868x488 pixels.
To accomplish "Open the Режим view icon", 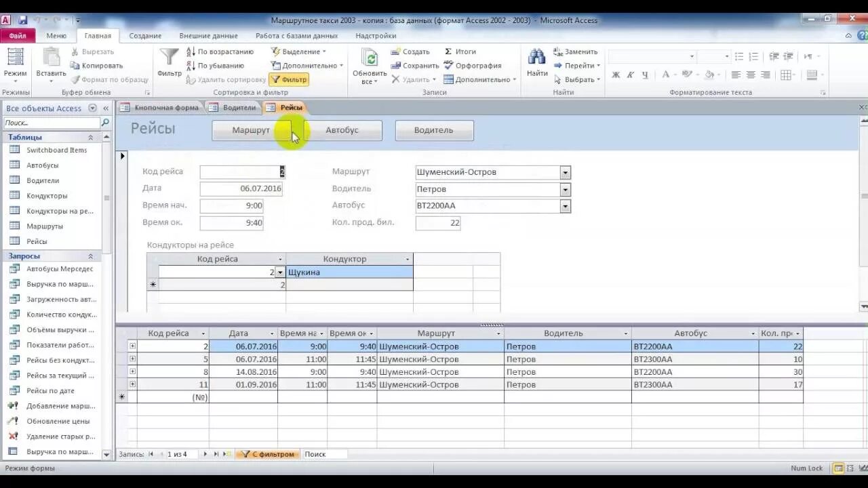I will click(15, 57).
